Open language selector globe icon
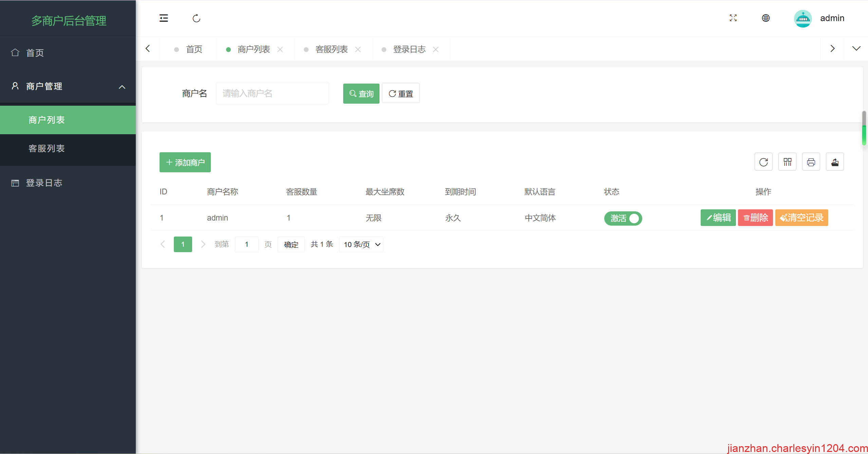This screenshot has height=454, width=868. pos(766,18)
